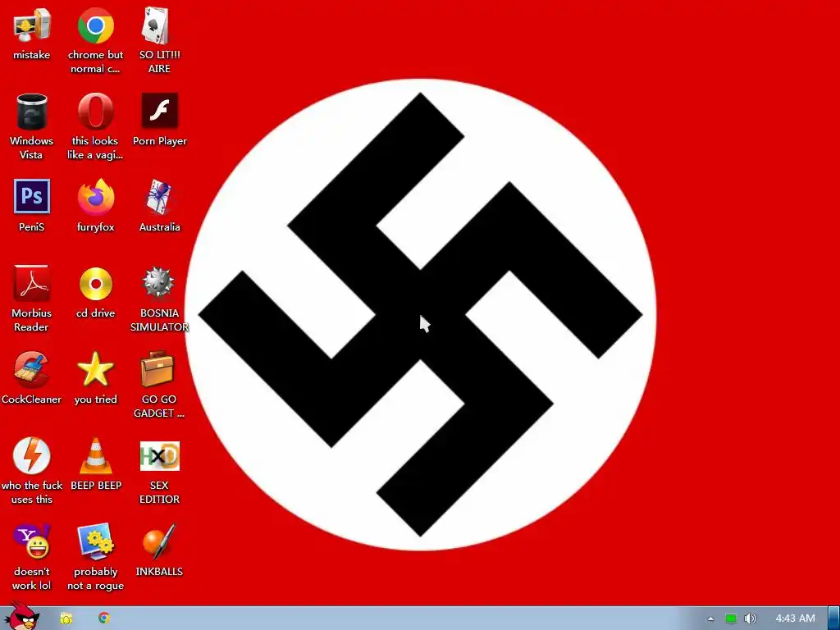Select the 'mistake' computer desktop icon
This screenshot has height=630, width=840.
(x=32, y=25)
